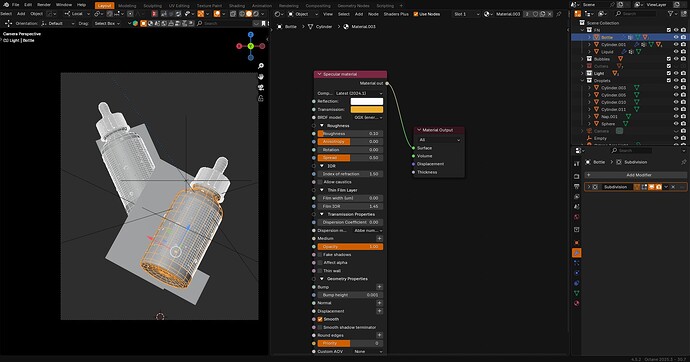
Task: Select Cylinder.010 in the outliner
Action: click(x=613, y=102)
